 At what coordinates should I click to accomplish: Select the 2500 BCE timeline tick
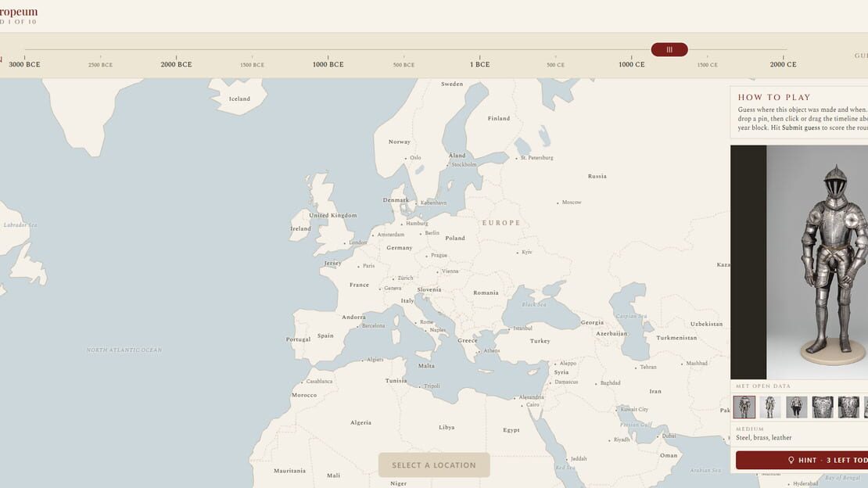pyautogui.click(x=100, y=65)
